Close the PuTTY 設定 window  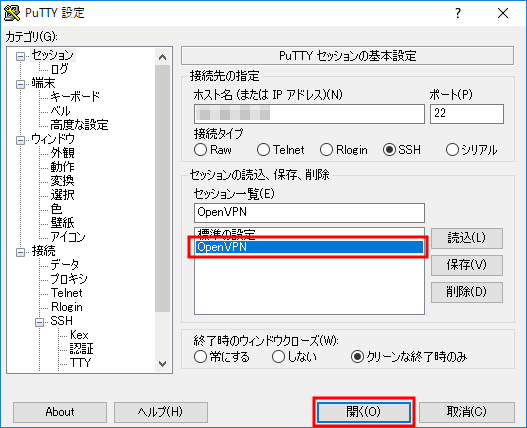[x=503, y=13]
